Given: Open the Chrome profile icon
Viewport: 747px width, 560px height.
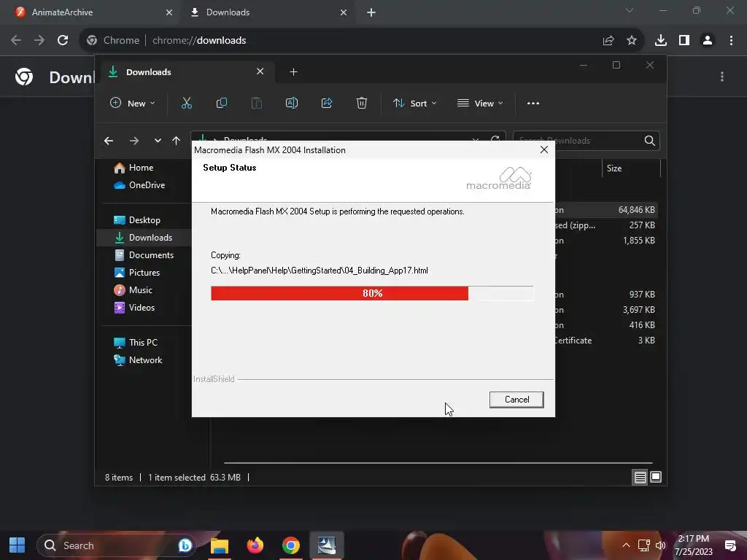Looking at the screenshot, I should point(708,41).
